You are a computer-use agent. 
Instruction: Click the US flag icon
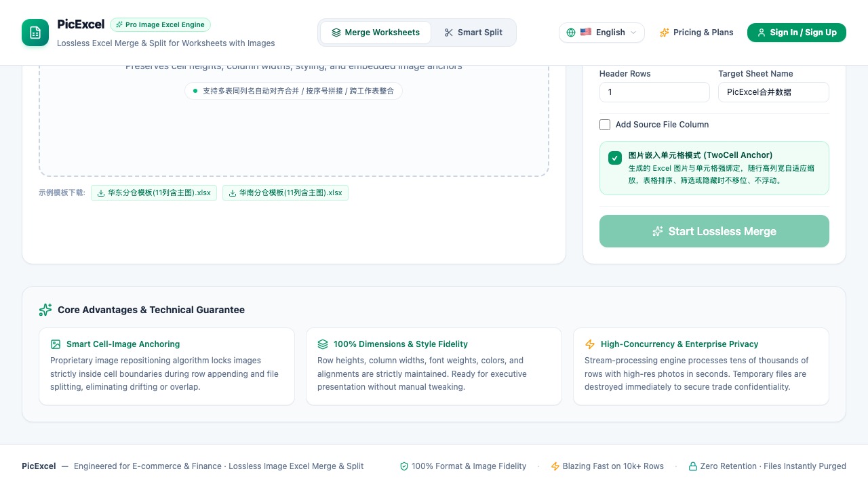(x=586, y=32)
